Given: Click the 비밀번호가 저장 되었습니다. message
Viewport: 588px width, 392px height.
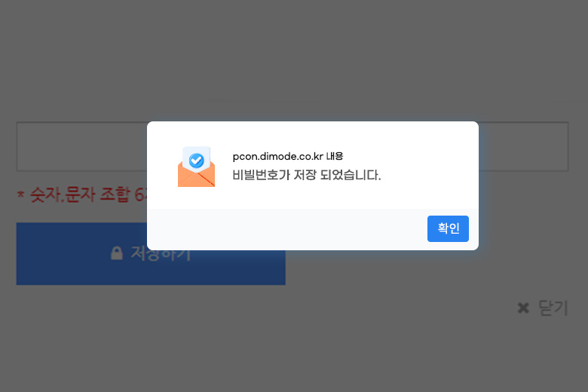Looking at the screenshot, I should pyautogui.click(x=306, y=175).
